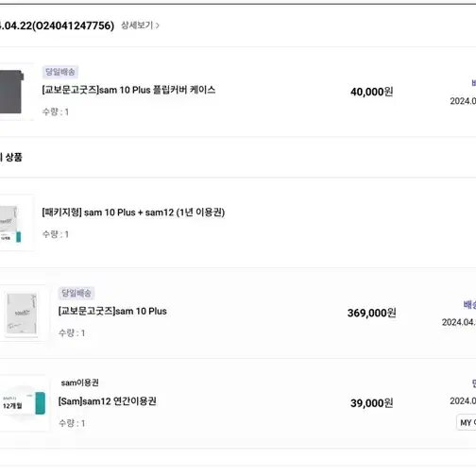
Task: Open the 상세보기 order details link
Action: click(140, 25)
